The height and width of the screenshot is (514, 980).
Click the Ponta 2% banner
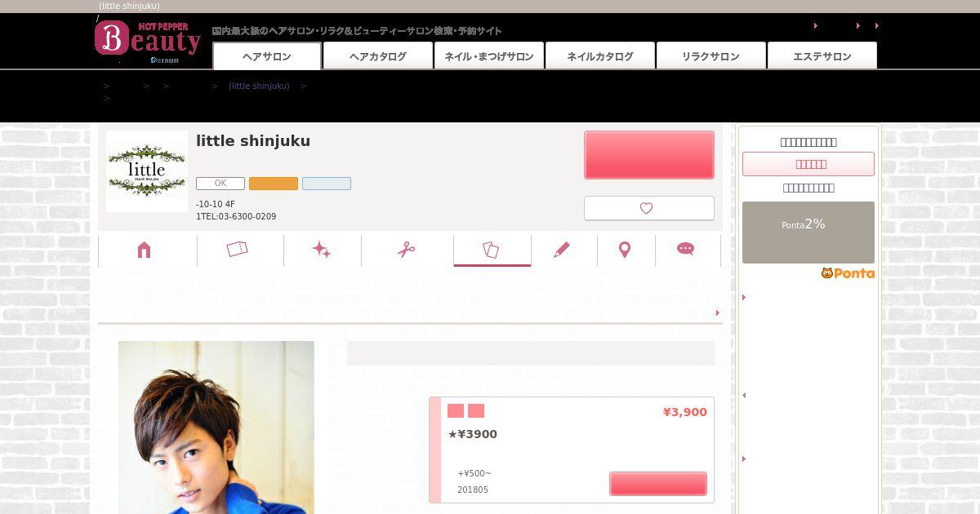pyautogui.click(x=808, y=233)
